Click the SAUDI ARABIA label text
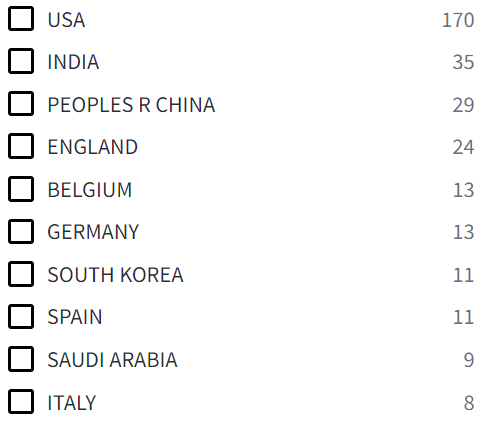 (112, 360)
